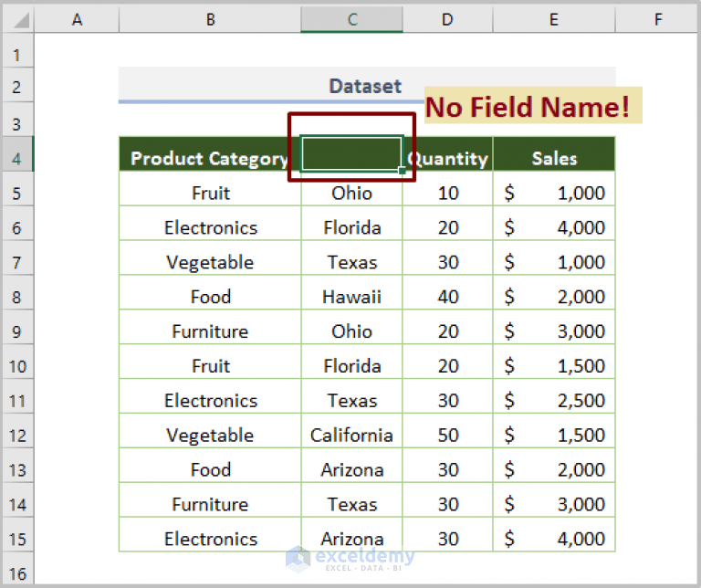Select Florida cell in row 10
The width and height of the screenshot is (701, 588).
pos(351,362)
